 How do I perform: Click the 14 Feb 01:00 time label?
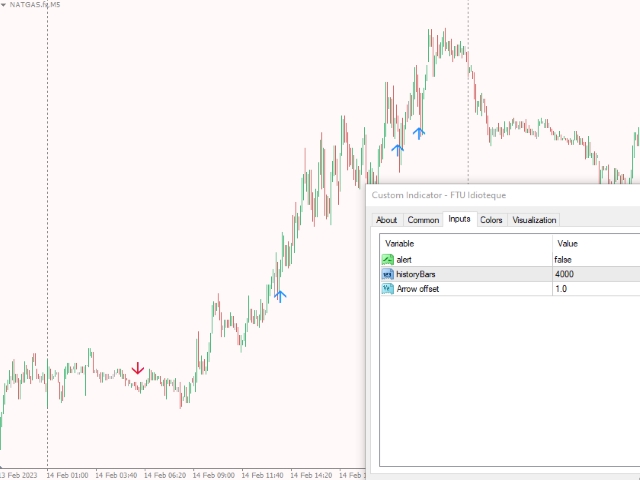tap(67, 476)
